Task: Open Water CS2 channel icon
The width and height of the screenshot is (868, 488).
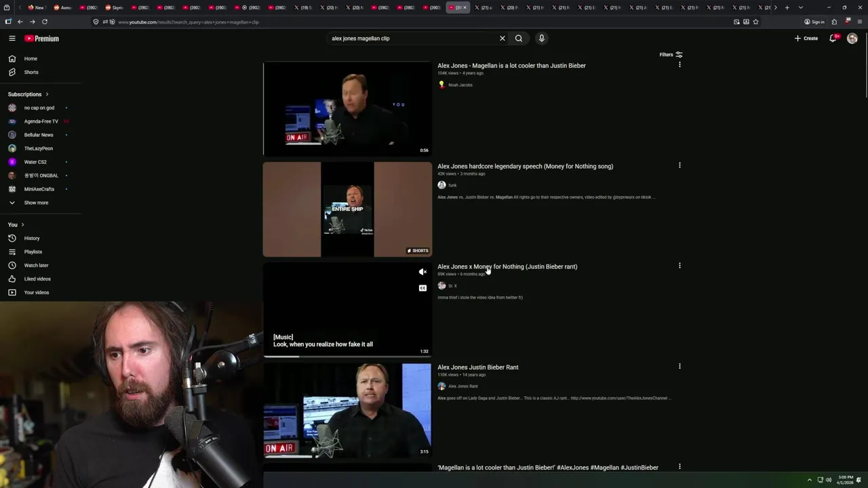Action: [x=12, y=162]
